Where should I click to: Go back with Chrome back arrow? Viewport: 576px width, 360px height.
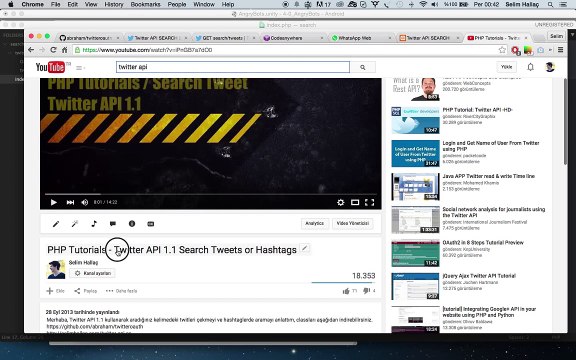click(x=31, y=50)
